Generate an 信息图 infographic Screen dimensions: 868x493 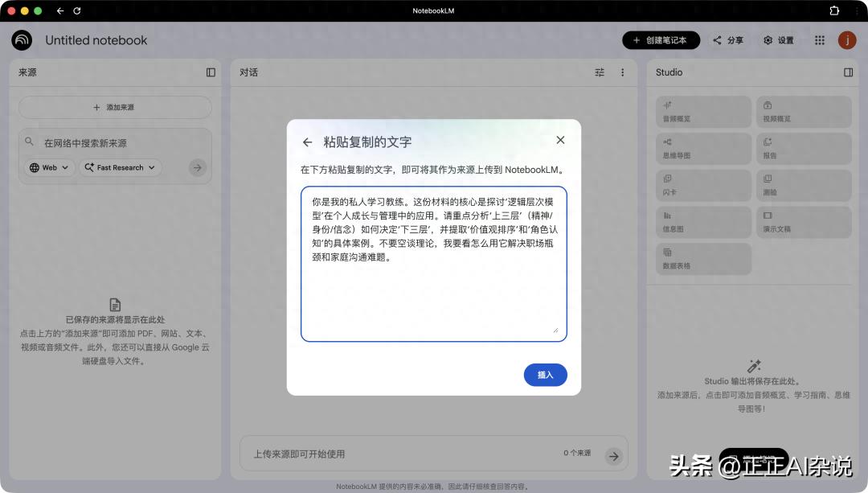pos(703,222)
